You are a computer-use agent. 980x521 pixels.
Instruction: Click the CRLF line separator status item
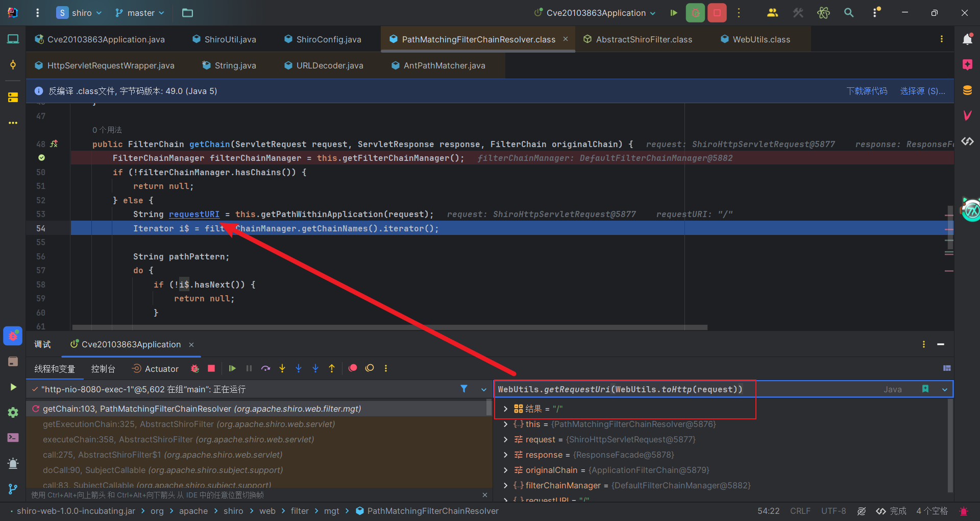click(800, 511)
